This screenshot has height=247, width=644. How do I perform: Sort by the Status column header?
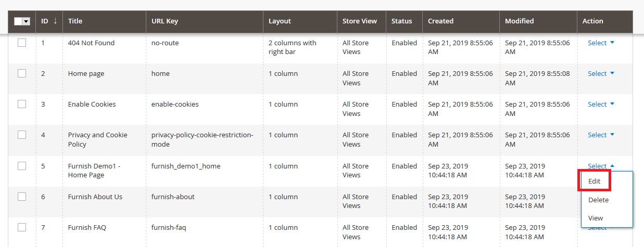(x=404, y=21)
